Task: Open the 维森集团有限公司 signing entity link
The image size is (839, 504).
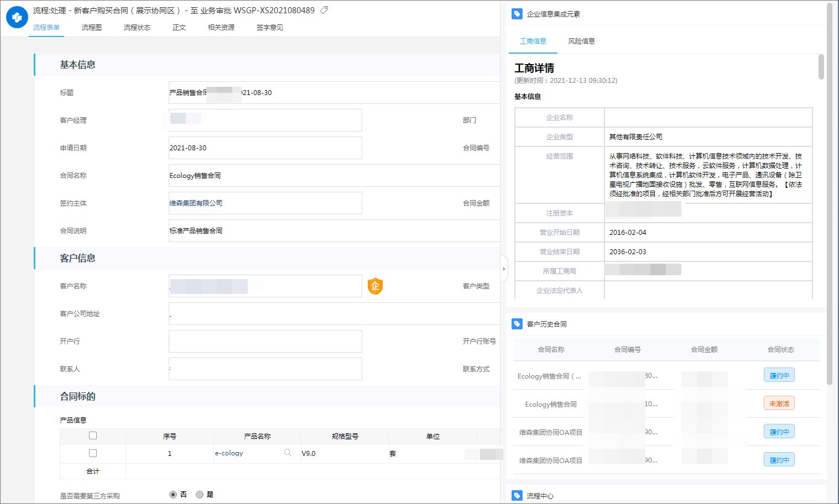Action: (196, 203)
